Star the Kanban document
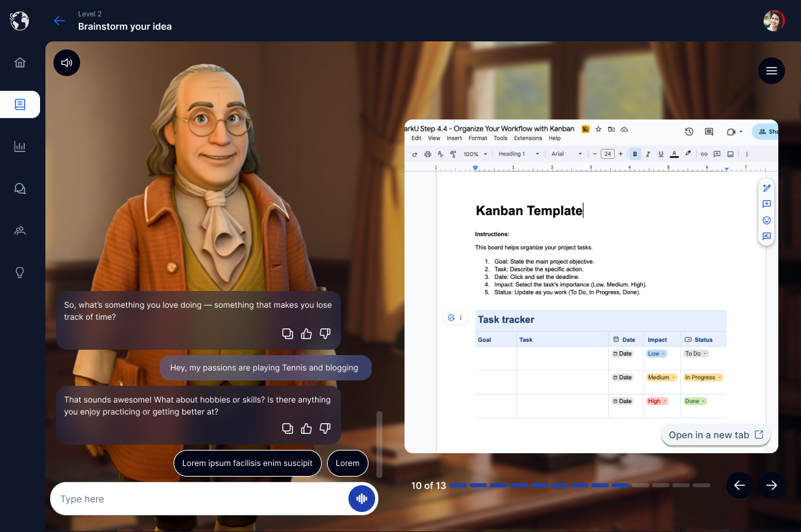This screenshot has width=801, height=532. pos(599,129)
